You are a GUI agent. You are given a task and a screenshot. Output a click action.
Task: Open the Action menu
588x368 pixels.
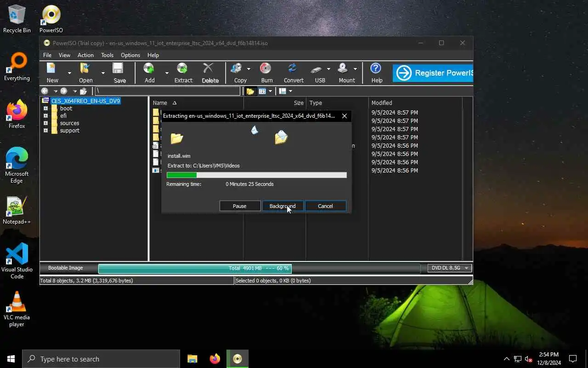coord(85,55)
